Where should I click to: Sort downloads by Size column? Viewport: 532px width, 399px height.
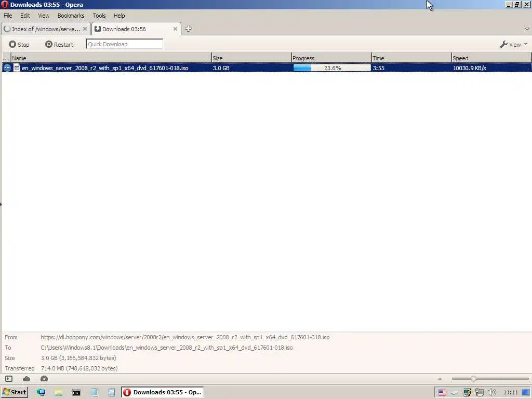pos(251,58)
